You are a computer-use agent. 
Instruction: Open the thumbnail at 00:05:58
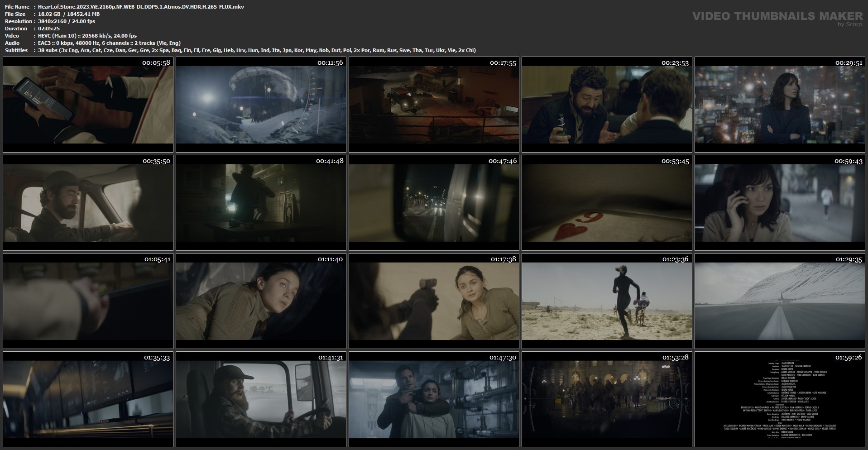(88, 105)
